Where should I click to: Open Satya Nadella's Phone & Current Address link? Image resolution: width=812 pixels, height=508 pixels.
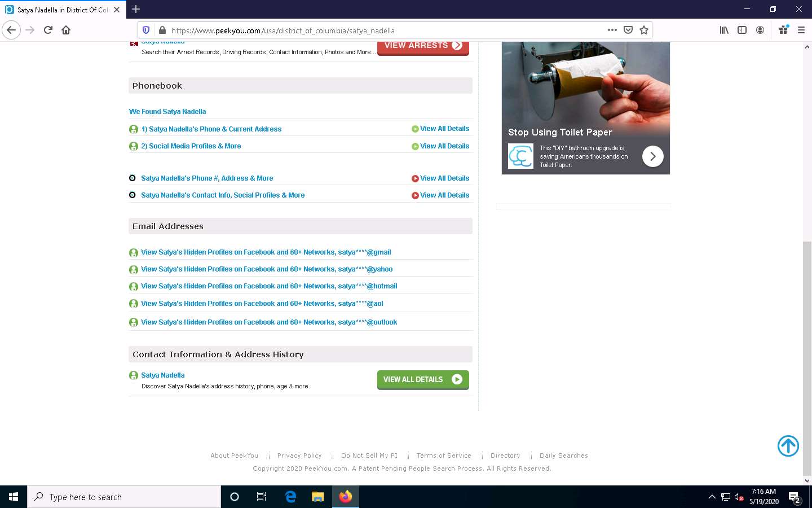click(211, 129)
